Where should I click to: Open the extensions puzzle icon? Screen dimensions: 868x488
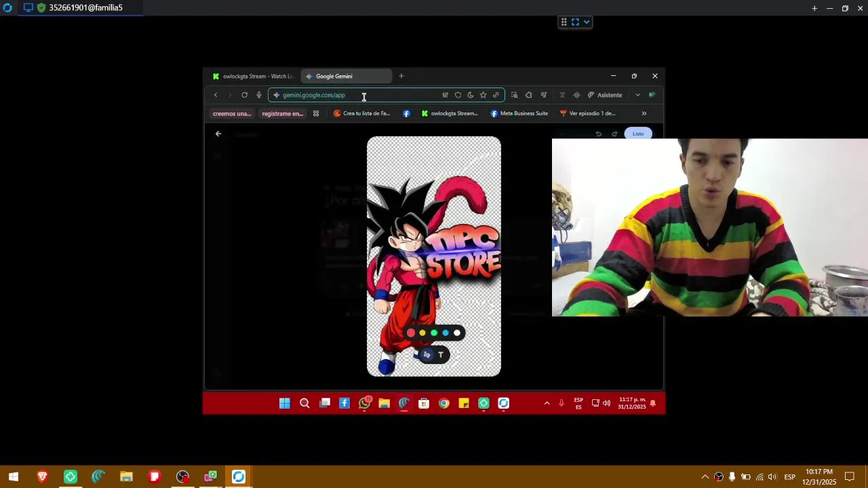tap(528, 95)
